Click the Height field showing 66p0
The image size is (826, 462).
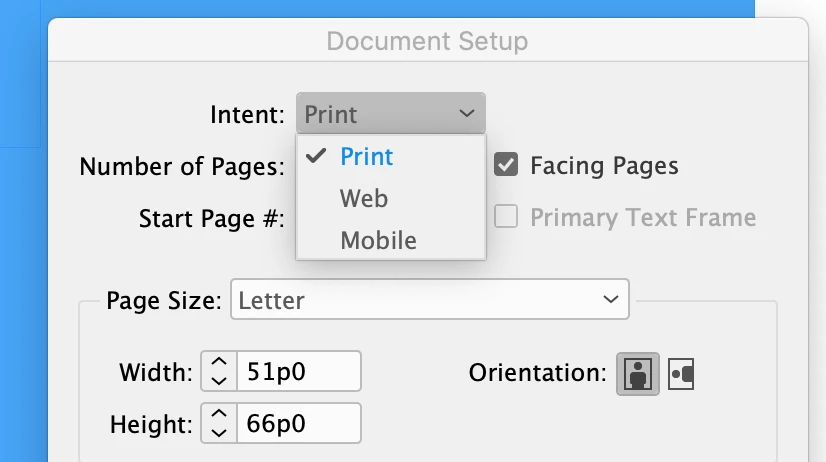point(299,423)
